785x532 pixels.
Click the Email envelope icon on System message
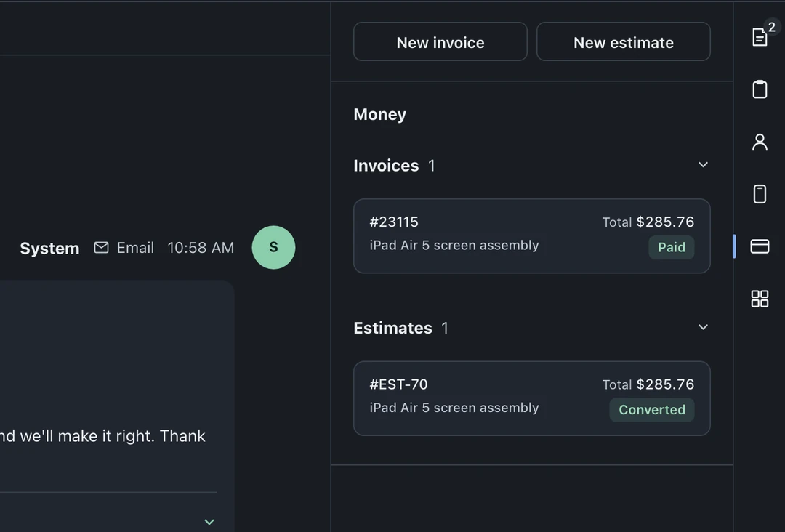point(101,247)
